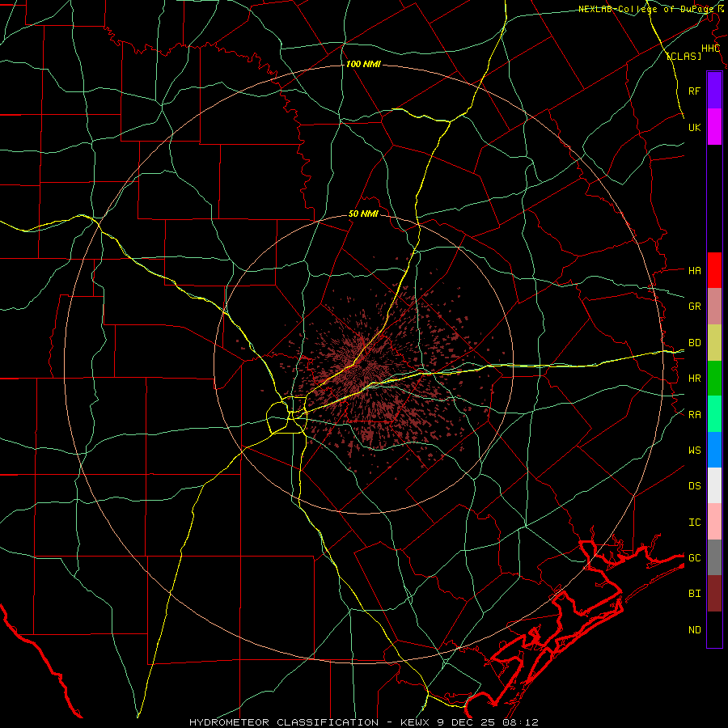Click the BD legend label
The width and height of the screenshot is (728, 728).
pyautogui.click(x=694, y=343)
